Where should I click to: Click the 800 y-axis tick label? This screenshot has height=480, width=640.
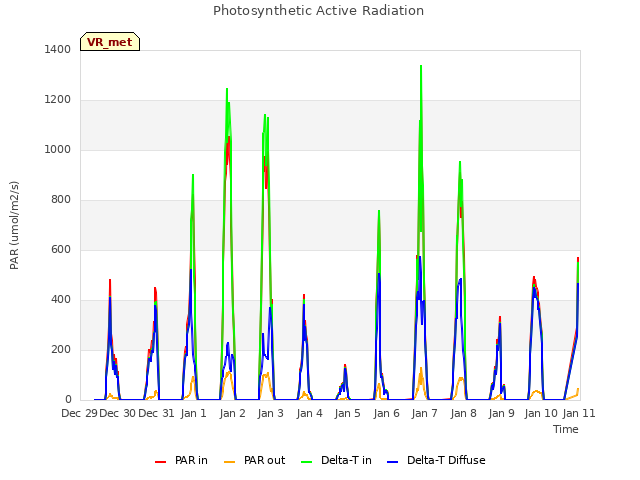61,200
